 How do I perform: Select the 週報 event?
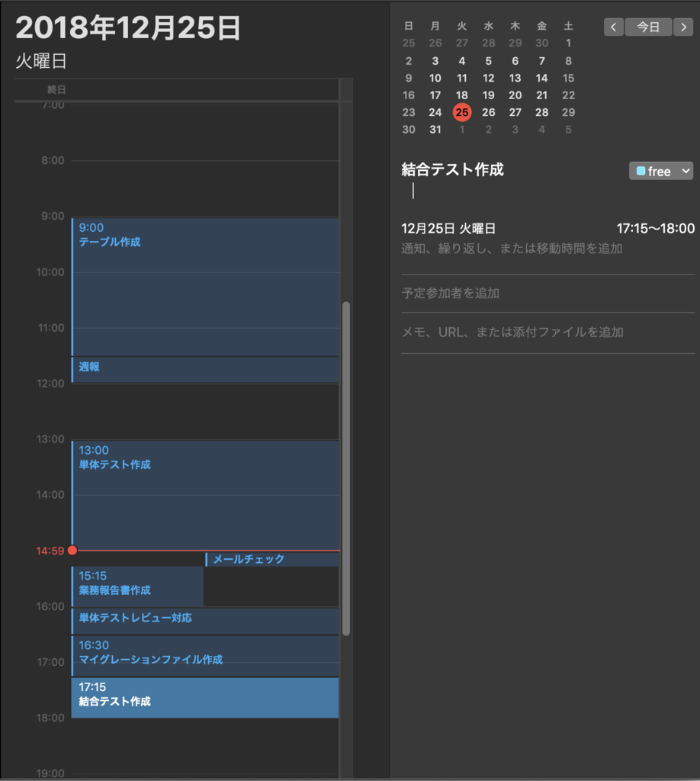coord(205,370)
